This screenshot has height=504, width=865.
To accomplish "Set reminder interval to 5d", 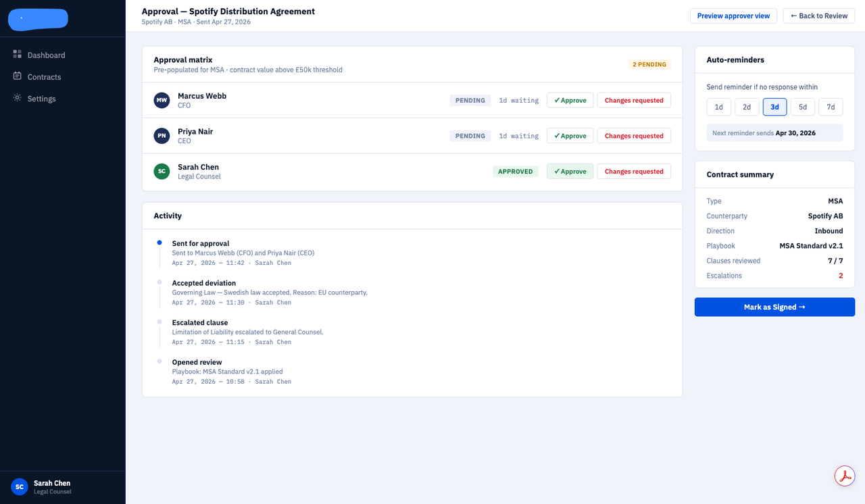I will 803,107.
